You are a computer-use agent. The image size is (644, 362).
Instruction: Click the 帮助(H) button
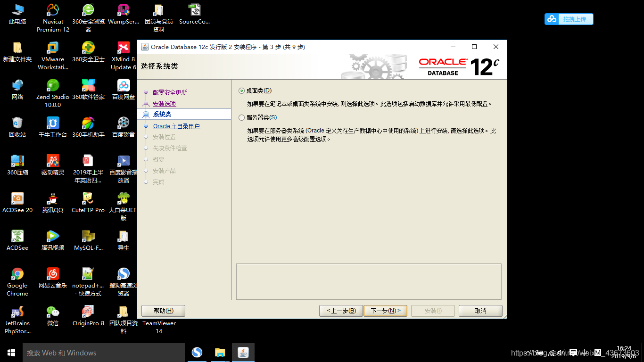[164, 311]
